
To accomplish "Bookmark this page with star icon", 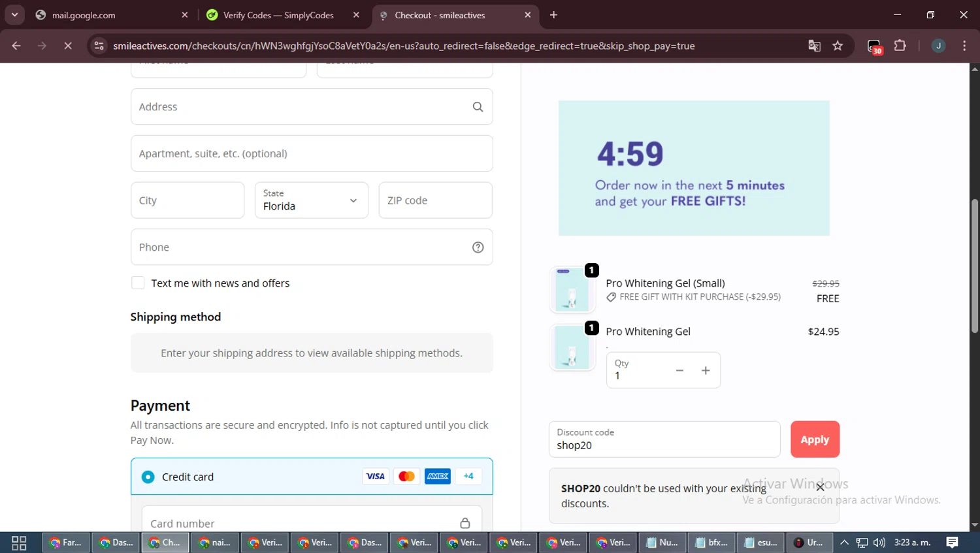I will click(838, 46).
